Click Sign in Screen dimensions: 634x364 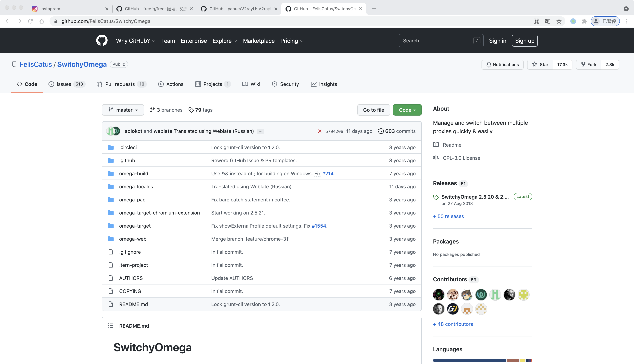pos(497,41)
